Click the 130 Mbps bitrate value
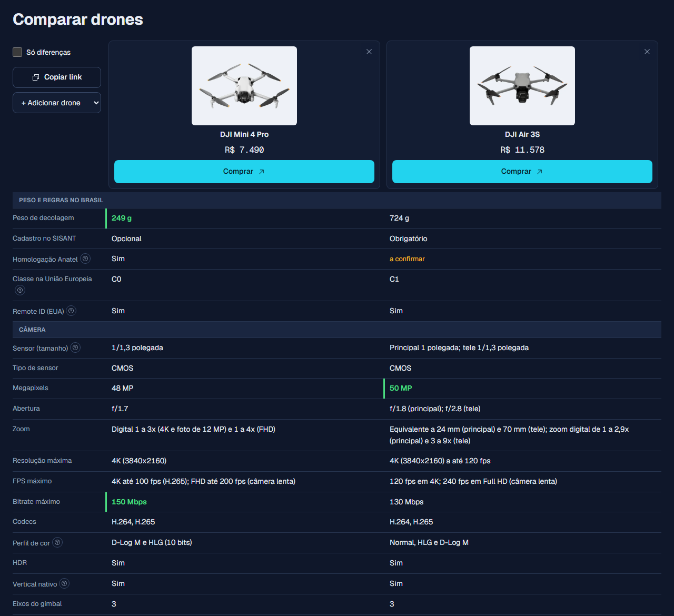674x616 pixels. (407, 502)
